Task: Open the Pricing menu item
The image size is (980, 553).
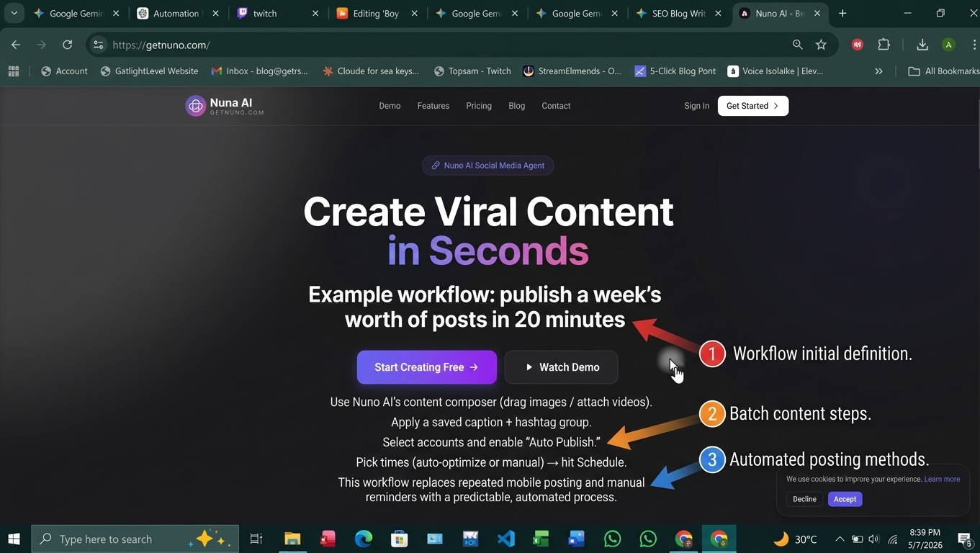Action: (x=478, y=106)
